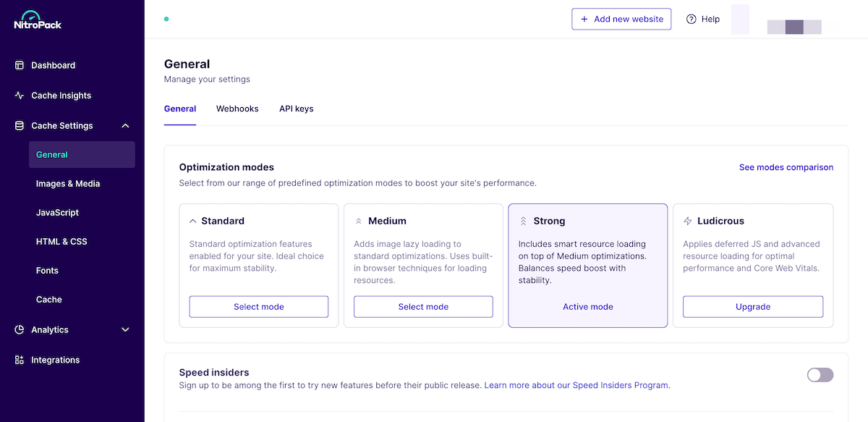Open JavaScript settings
Image resolution: width=868 pixels, height=422 pixels.
[x=57, y=213]
